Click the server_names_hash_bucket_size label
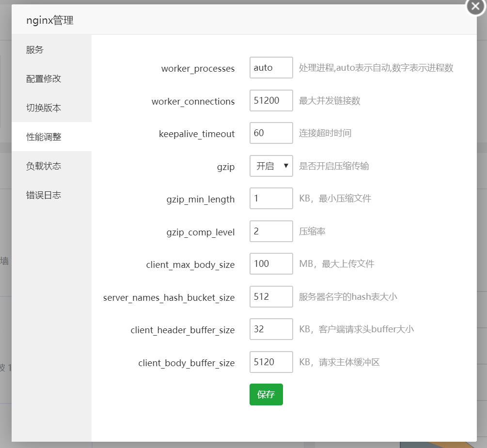This screenshot has width=487, height=448. click(x=169, y=298)
